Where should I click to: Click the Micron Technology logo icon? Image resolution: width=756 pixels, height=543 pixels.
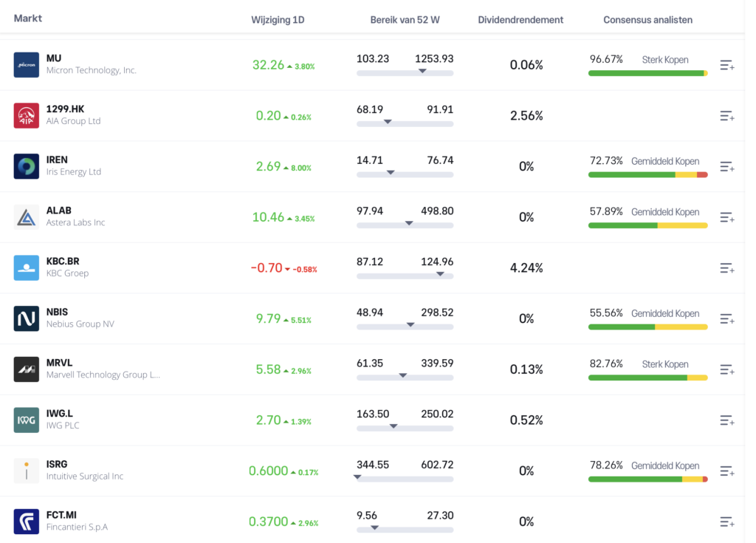(x=27, y=65)
